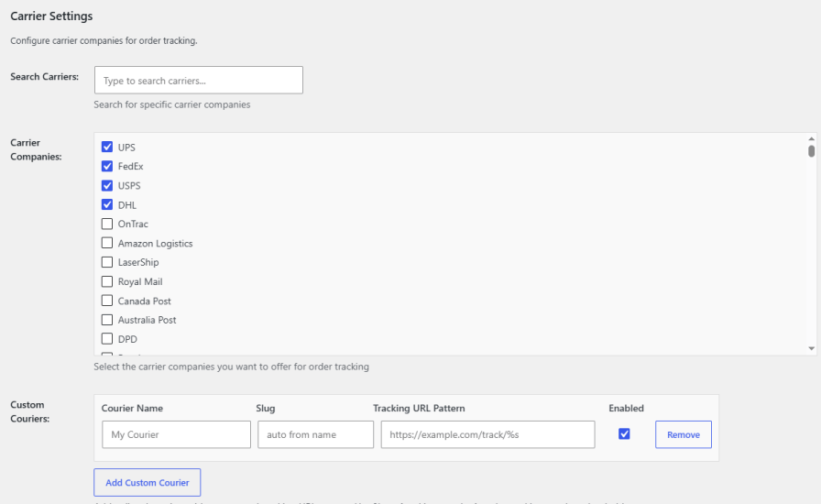Click the DHL label text

coord(127,205)
